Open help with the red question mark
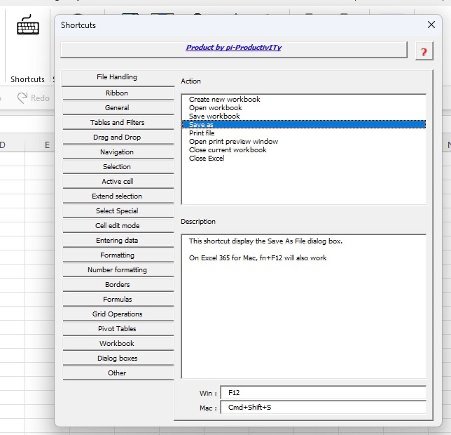The image size is (451, 435). coord(424,51)
